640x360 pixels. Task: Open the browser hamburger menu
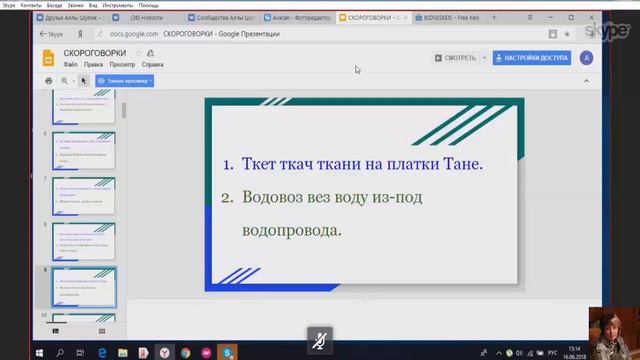pos(530,18)
